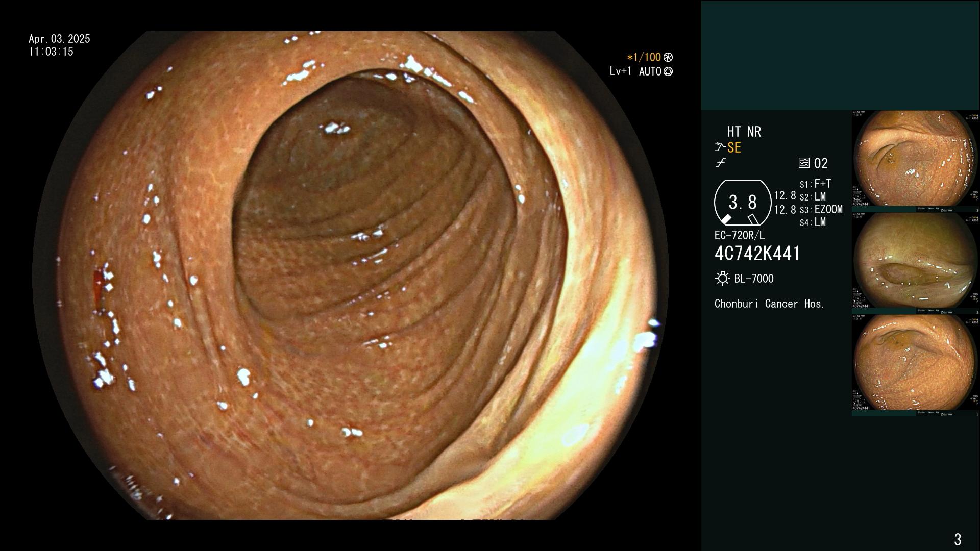Click the page number 3 at bottom right
The image size is (980, 551).
[958, 539]
